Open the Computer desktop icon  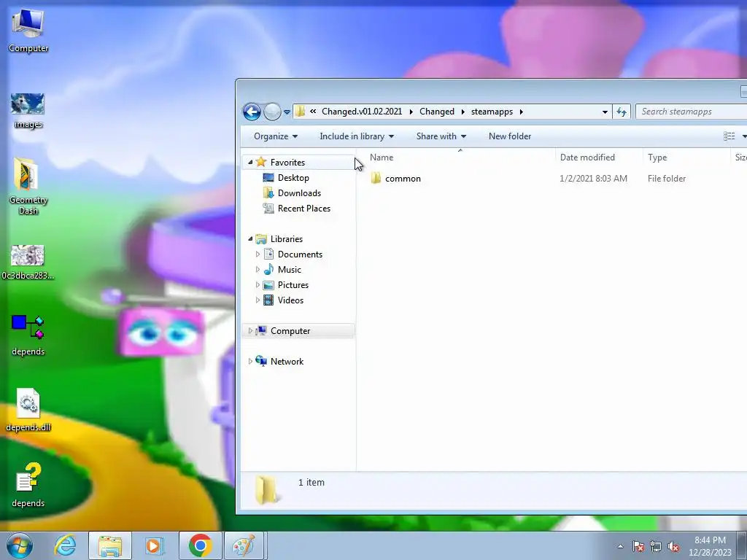point(28,31)
